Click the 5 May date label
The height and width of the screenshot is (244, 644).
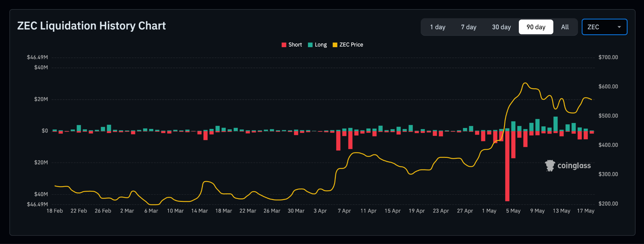pos(513,211)
